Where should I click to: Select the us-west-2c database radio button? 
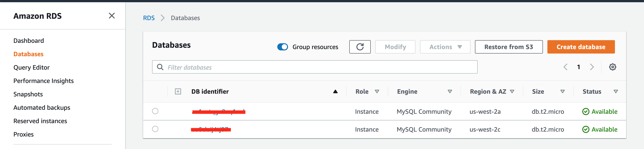[x=155, y=129]
